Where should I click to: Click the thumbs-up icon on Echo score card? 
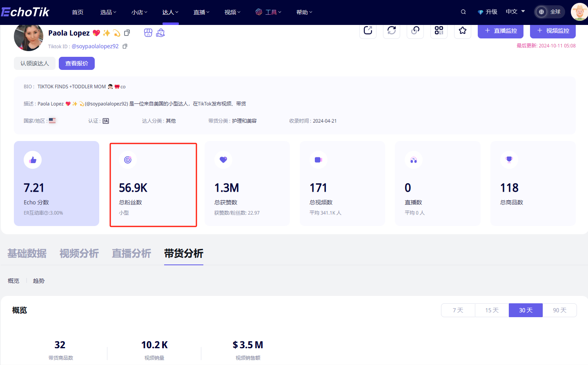coord(33,160)
